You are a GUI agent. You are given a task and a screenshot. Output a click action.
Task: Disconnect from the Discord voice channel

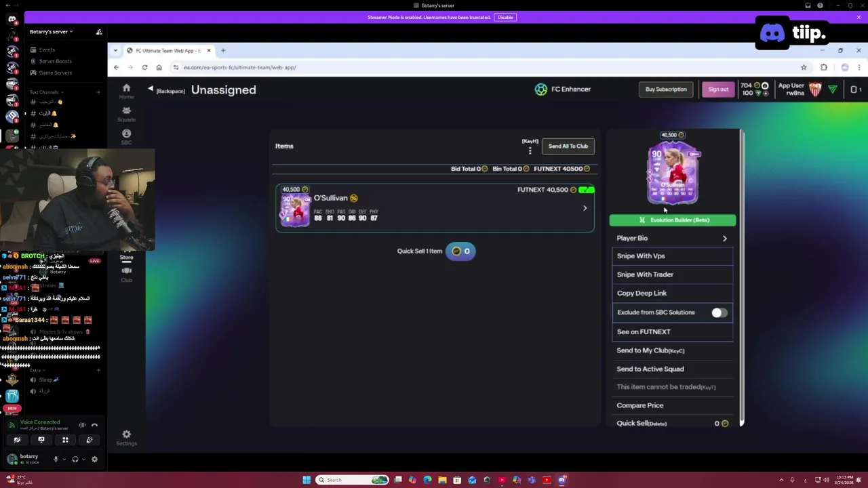(x=94, y=425)
